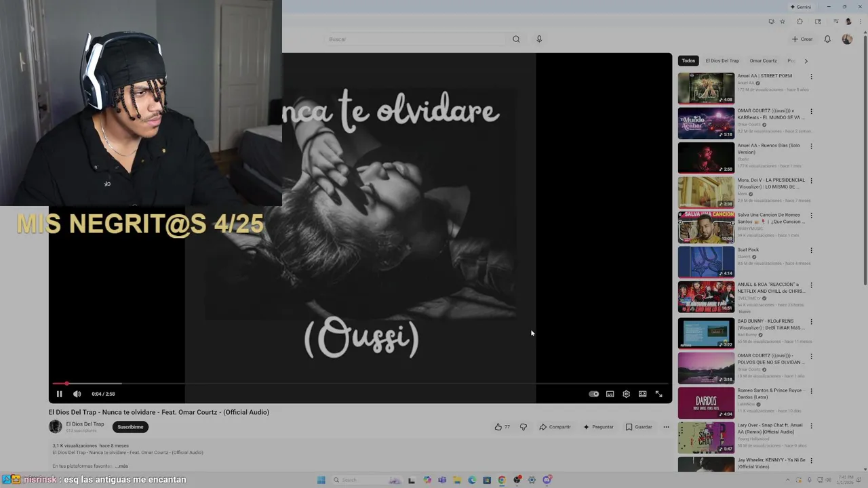This screenshot has width=868, height=488.
Task: Click the Suscribirme button
Action: (x=130, y=427)
